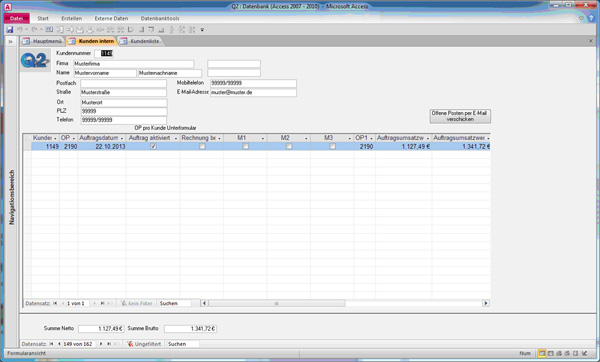Close the current document tab with X
This screenshot has height=362, width=600.
tap(590, 41)
